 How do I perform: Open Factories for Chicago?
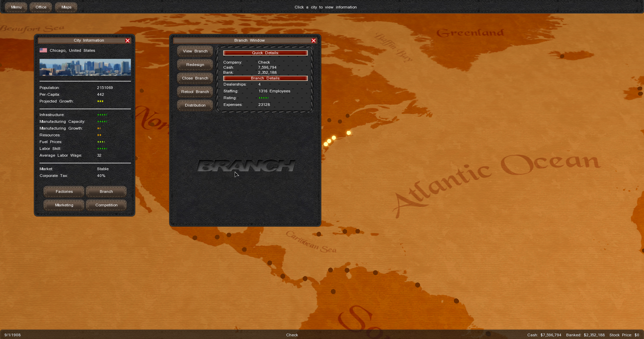coord(64,191)
